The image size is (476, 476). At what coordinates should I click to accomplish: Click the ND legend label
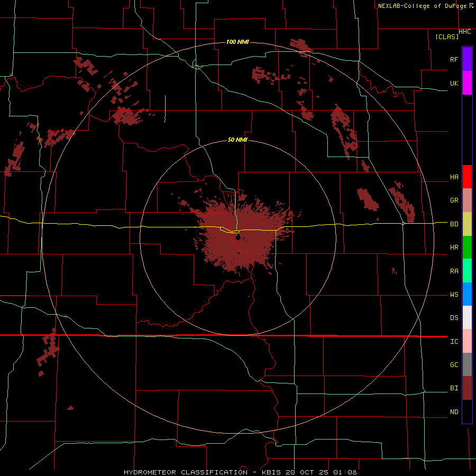(454, 412)
